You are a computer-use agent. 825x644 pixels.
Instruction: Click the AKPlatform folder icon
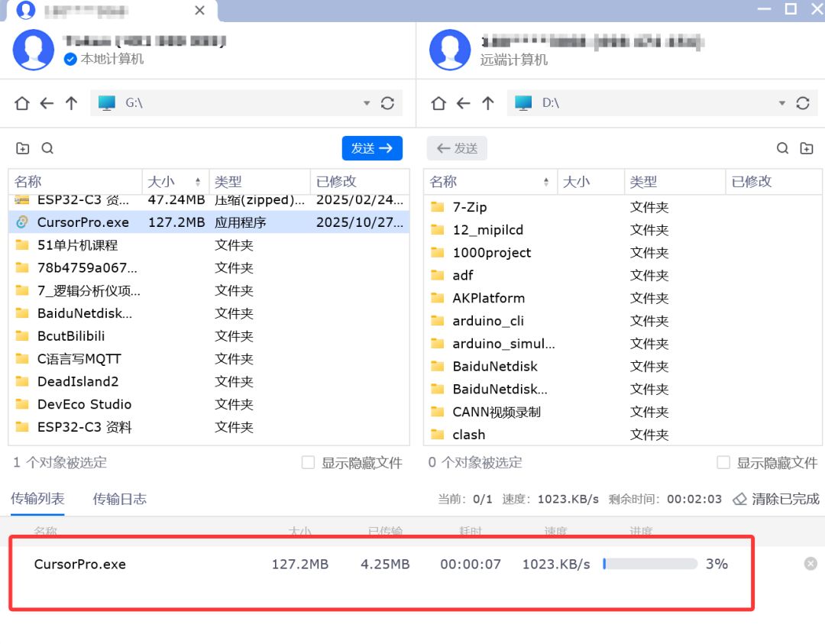[x=437, y=298]
